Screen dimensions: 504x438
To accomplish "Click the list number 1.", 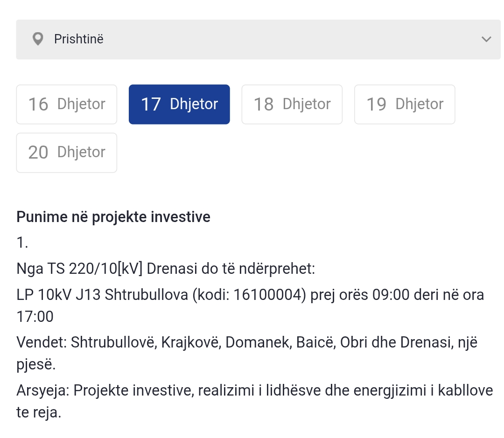I will pos(22,243).
